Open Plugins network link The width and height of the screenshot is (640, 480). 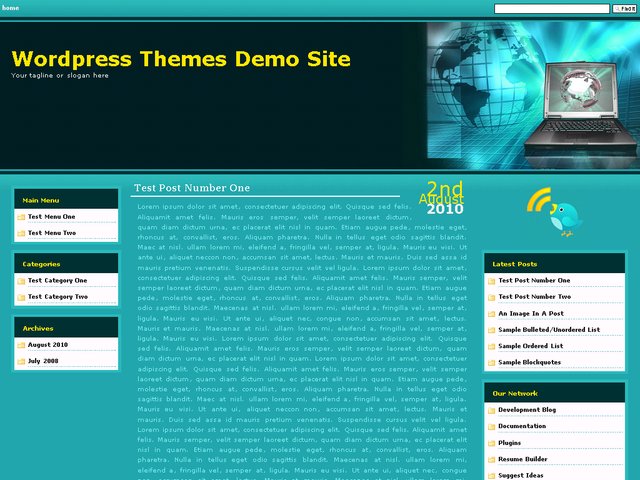tap(509, 443)
